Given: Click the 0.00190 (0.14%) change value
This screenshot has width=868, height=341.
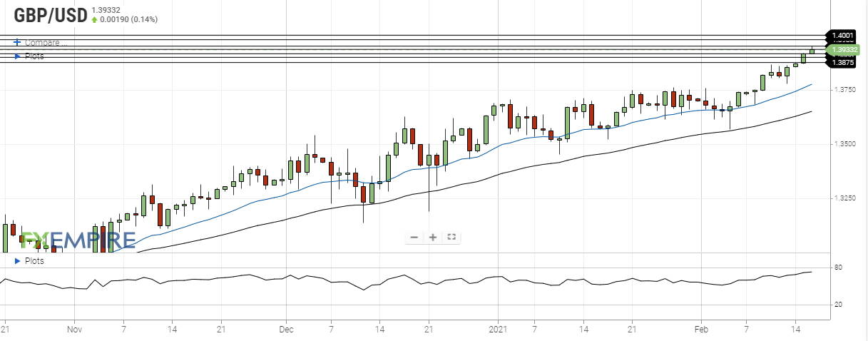Looking at the screenshot, I should pyautogui.click(x=128, y=19).
